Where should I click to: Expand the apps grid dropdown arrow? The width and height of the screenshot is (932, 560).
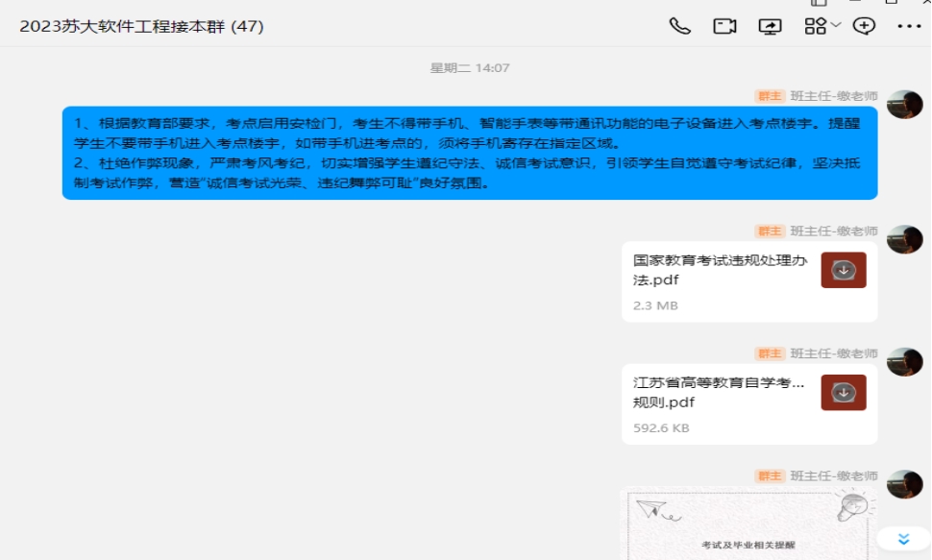[x=835, y=25]
